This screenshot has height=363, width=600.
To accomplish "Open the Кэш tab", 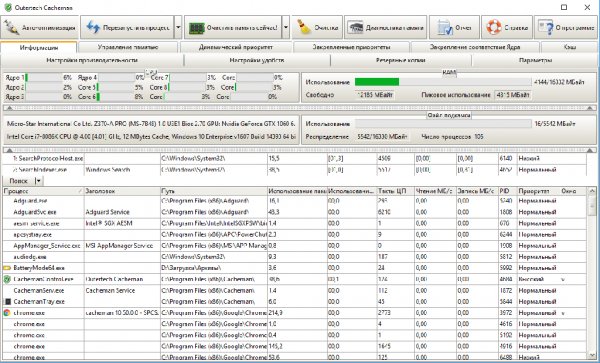I will point(570,47).
